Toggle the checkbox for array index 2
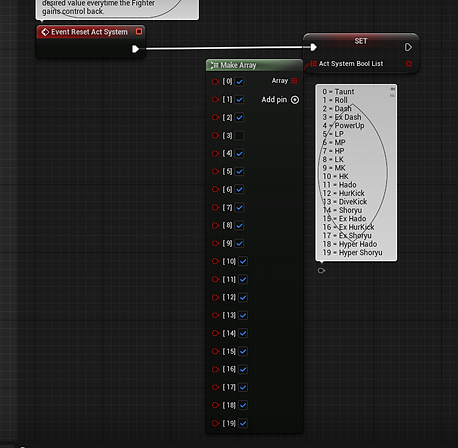 coord(239,118)
